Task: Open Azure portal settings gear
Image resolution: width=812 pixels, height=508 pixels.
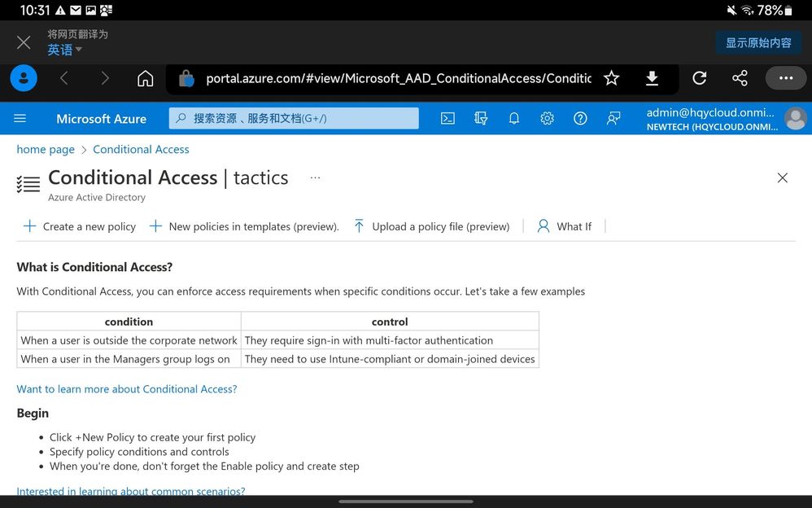Action: [x=547, y=118]
